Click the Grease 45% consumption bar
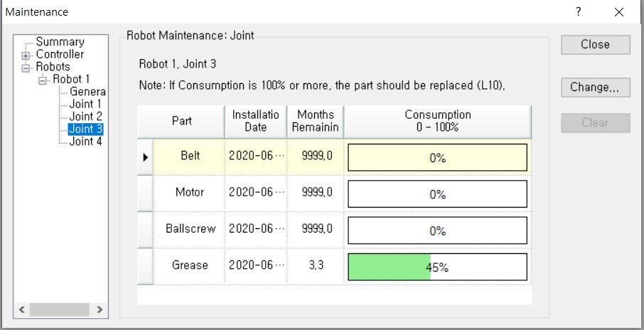644x330 pixels. click(437, 267)
